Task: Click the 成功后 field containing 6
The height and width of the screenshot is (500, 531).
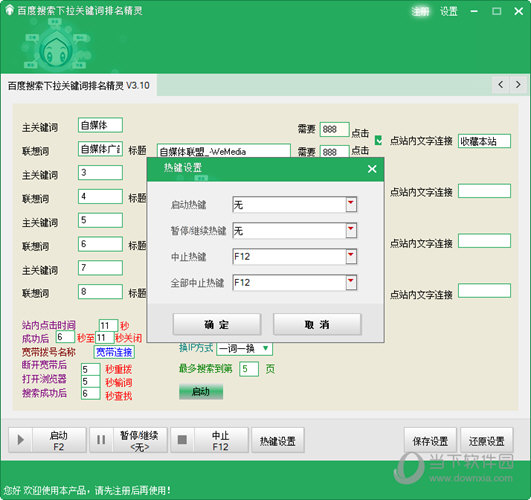Action: 65,337
